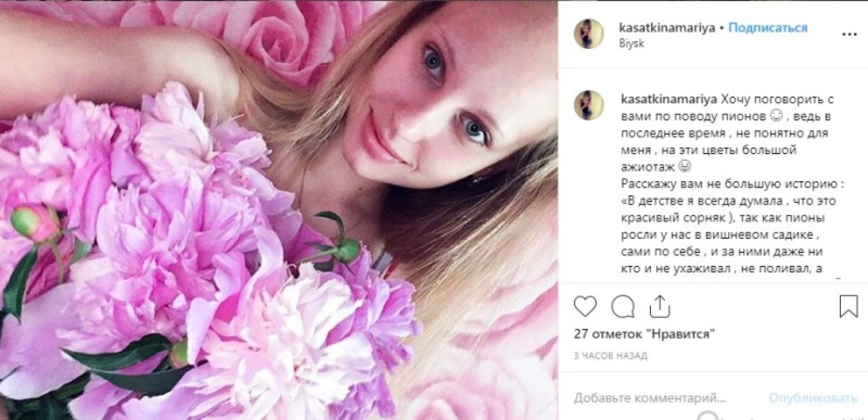This screenshot has width=868, height=420.
Task: Open the 3 часов назад timestamp
Action: [610, 356]
